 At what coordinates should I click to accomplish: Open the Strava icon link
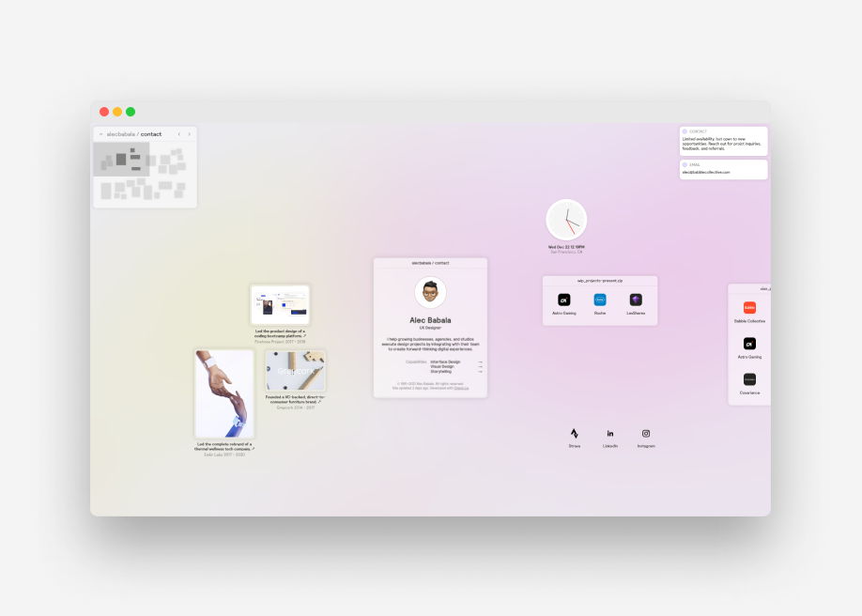(x=575, y=434)
